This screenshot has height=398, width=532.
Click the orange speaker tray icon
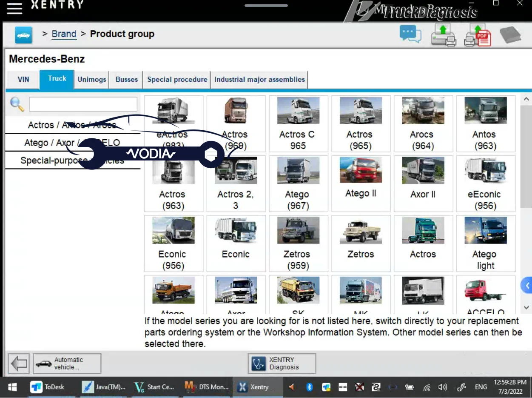(292, 387)
